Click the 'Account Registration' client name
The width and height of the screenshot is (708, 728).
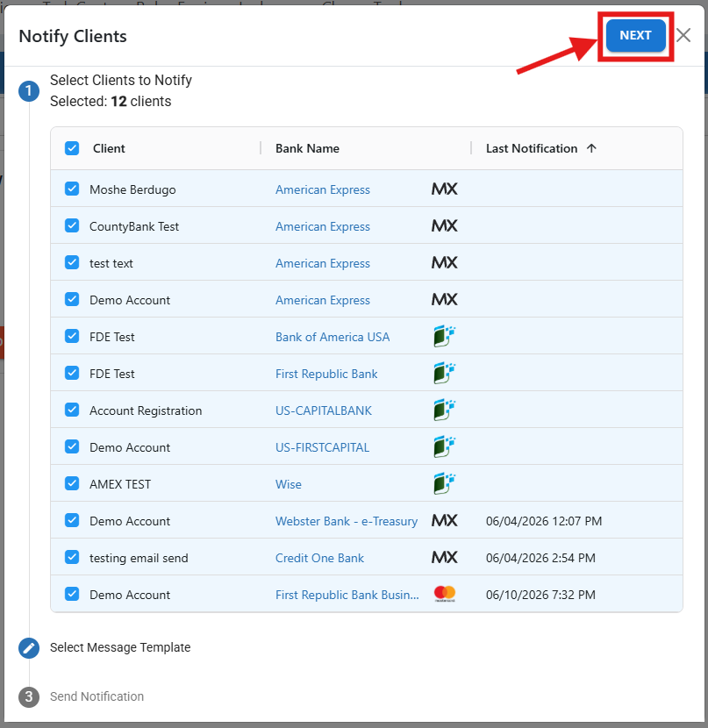click(146, 410)
